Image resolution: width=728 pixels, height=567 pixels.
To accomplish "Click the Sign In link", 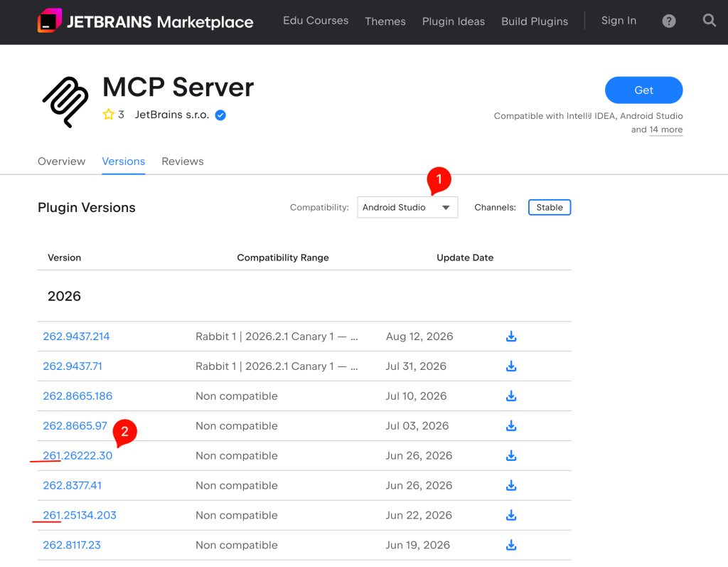I will (x=619, y=21).
